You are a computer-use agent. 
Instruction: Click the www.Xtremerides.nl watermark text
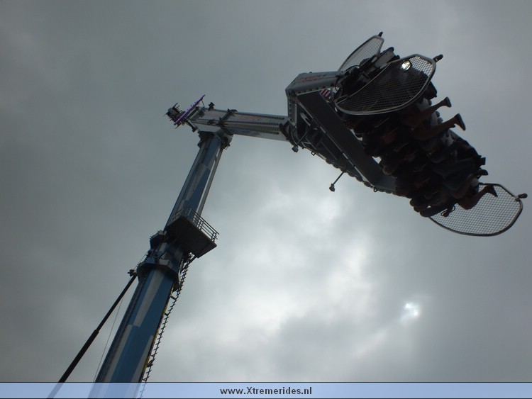[266, 391]
